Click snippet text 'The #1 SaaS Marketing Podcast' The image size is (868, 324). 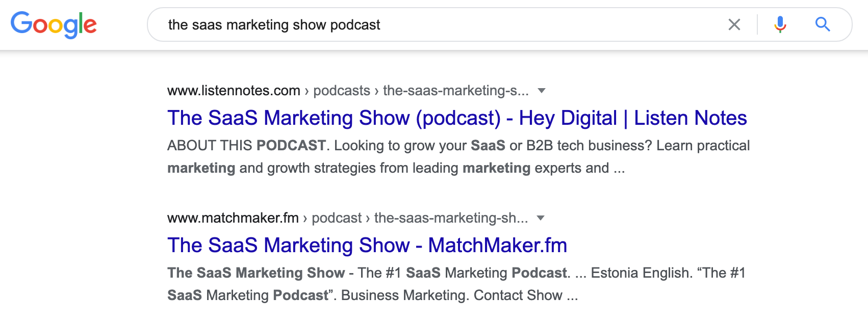coord(463,273)
